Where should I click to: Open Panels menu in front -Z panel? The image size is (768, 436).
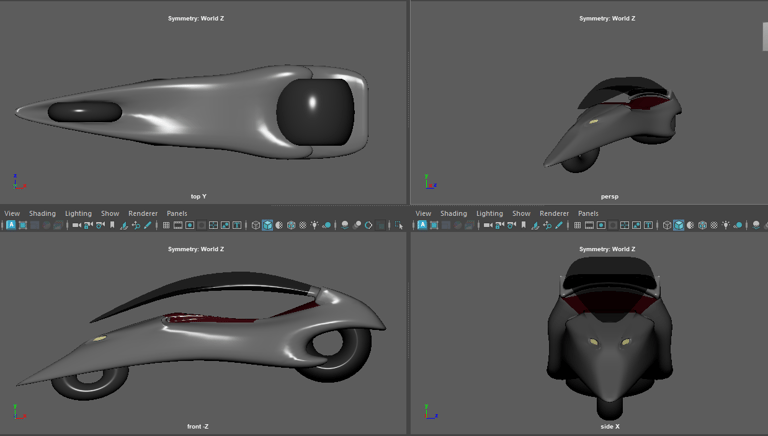tap(177, 214)
